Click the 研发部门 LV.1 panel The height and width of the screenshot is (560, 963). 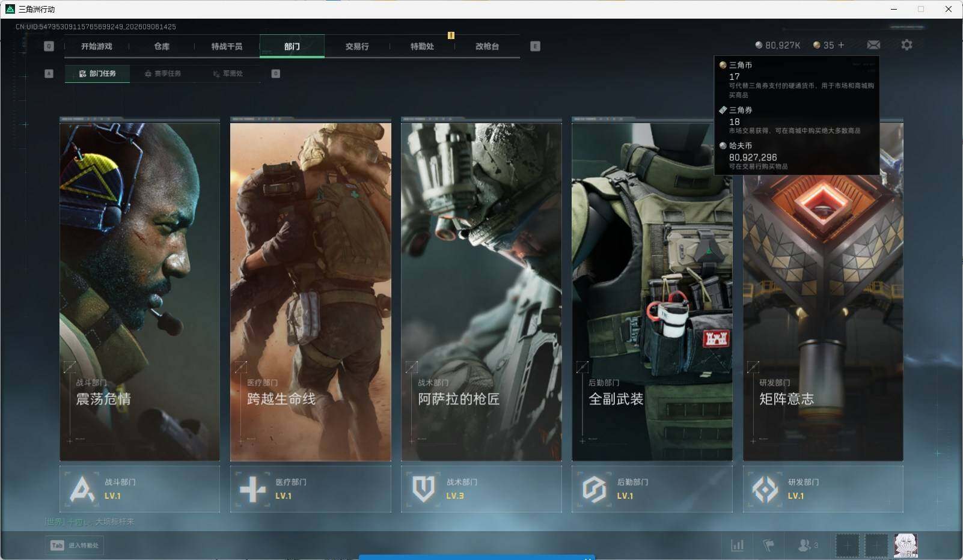click(823, 489)
